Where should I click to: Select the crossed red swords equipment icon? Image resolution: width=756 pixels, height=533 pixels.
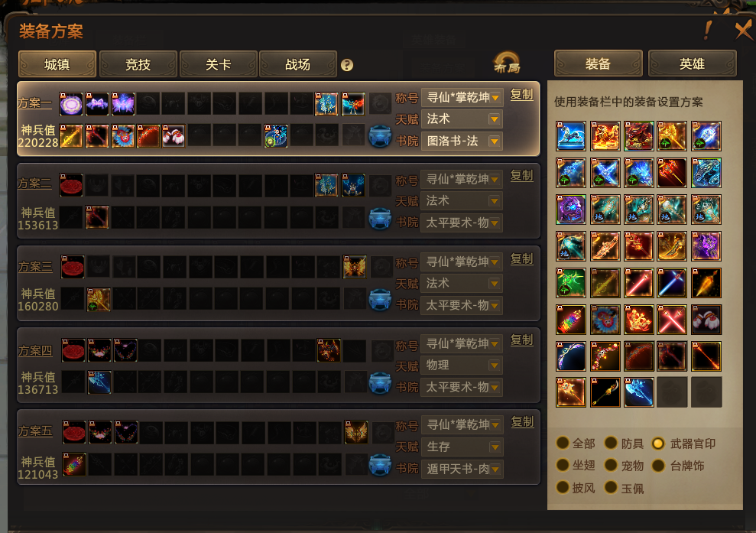tap(672, 320)
